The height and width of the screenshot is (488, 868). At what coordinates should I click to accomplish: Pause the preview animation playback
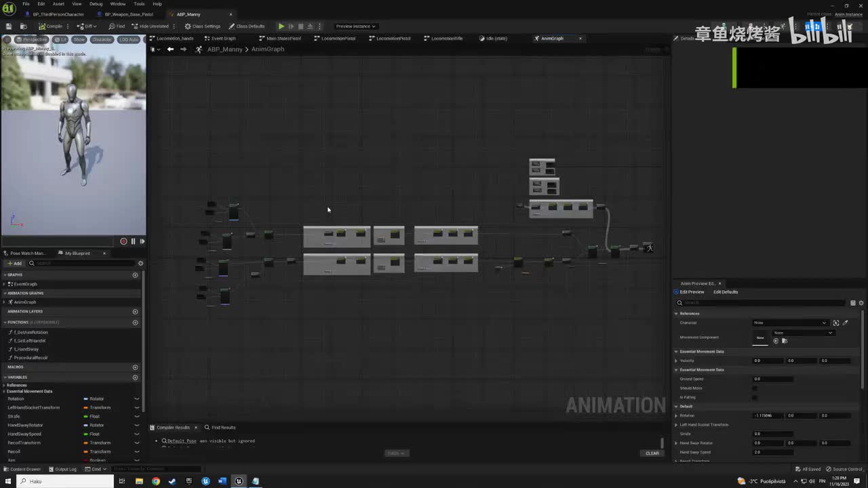pyautogui.click(x=133, y=241)
